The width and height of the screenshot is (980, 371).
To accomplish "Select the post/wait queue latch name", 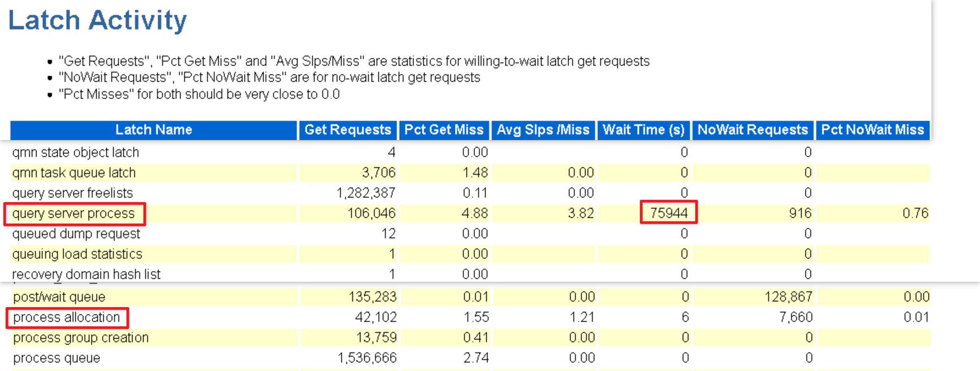I will [59, 297].
